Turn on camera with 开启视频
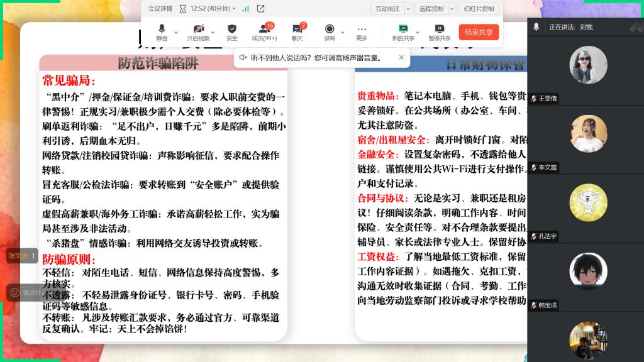Screen dimensions: 644x362 (x=198, y=32)
